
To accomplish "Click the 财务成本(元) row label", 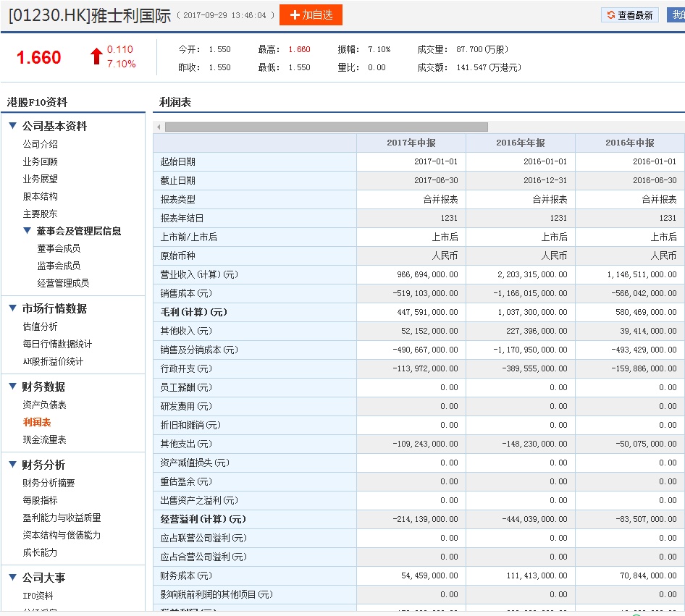I will (186, 576).
